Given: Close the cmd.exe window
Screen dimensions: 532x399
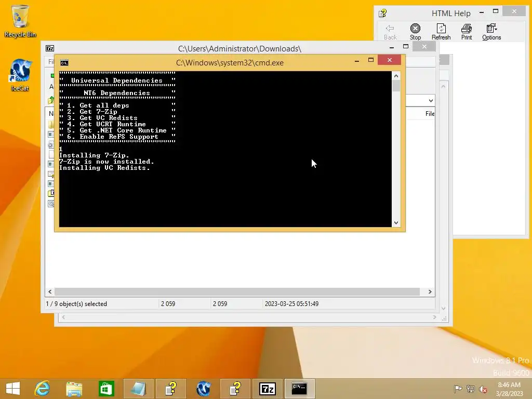Looking at the screenshot, I should [x=390, y=60].
